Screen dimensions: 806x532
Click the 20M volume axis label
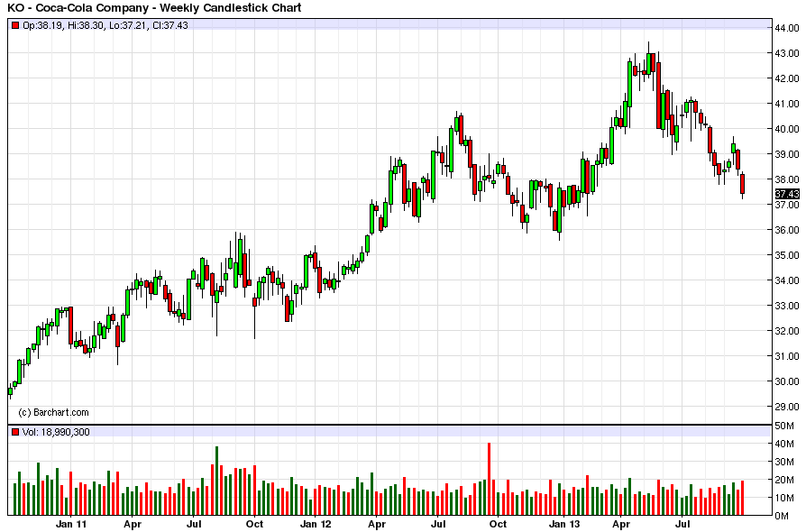pos(784,480)
